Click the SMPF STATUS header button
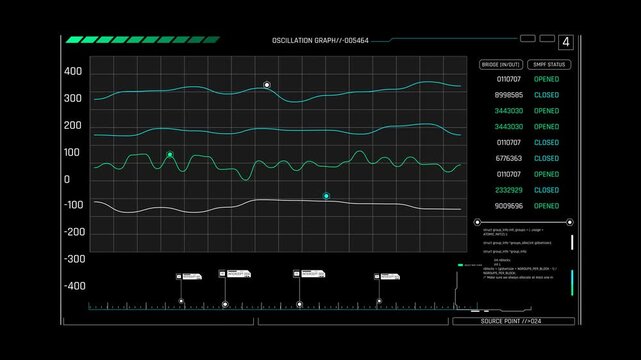This screenshot has width=641, height=360. (x=549, y=65)
